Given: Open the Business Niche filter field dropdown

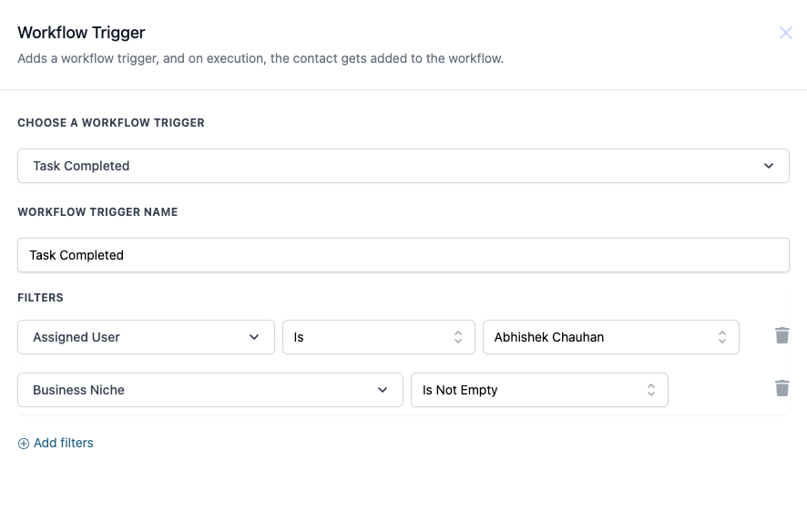Looking at the screenshot, I should 209,390.
